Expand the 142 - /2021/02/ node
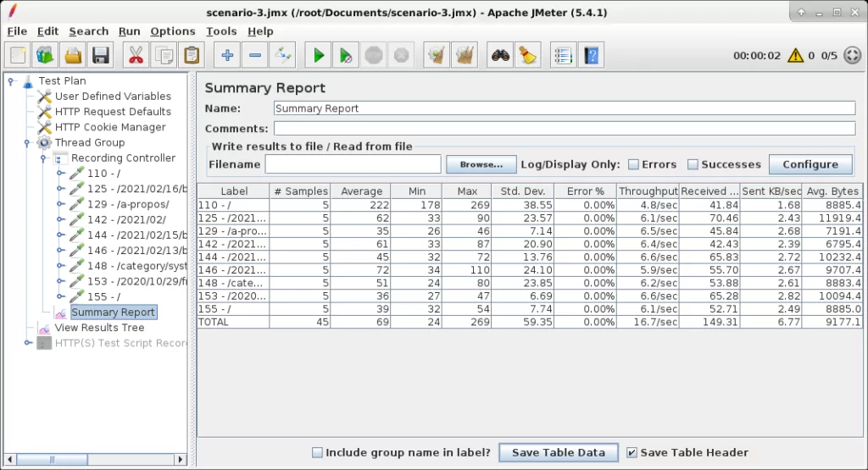The width and height of the screenshot is (868, 470). 60,219
